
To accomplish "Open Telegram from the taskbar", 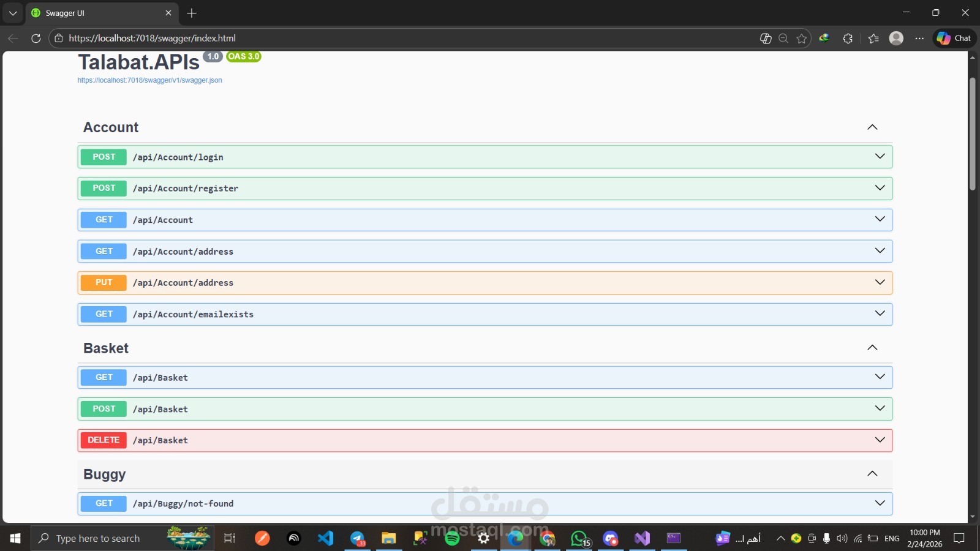I will 357,538.
